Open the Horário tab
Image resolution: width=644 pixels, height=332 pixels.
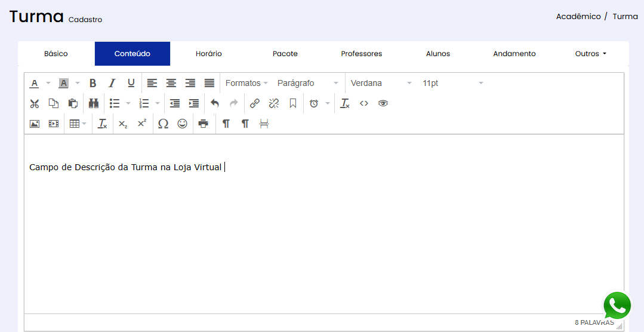pos(209,54)
